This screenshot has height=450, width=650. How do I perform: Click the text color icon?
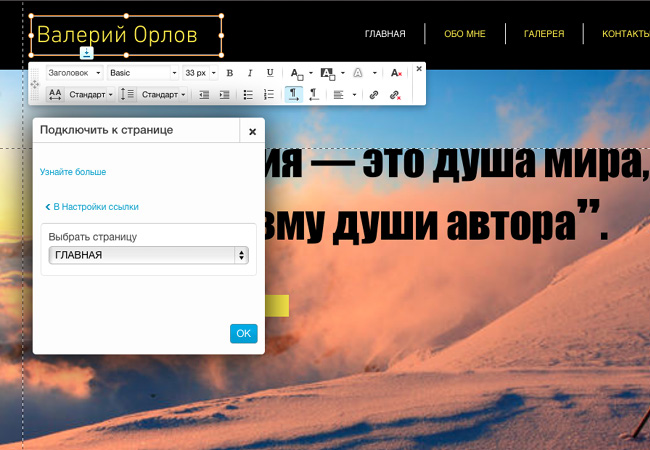(x=297, y=74)
